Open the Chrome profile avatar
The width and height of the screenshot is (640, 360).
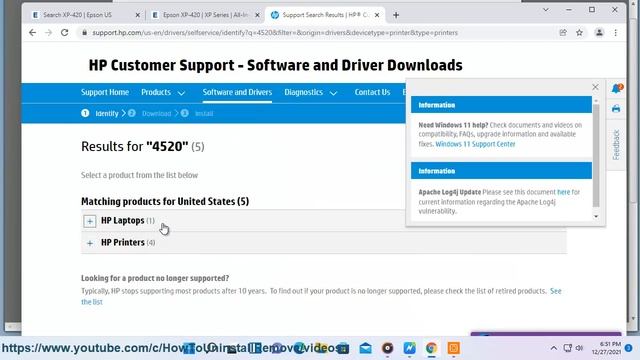[x=599, y=33]
